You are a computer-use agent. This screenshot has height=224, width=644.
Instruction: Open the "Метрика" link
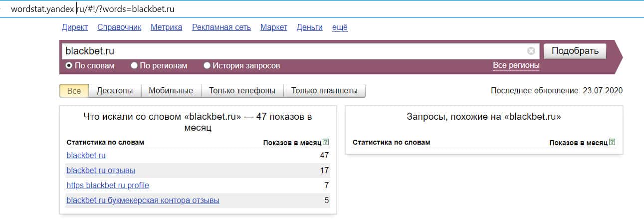[167, 27]
